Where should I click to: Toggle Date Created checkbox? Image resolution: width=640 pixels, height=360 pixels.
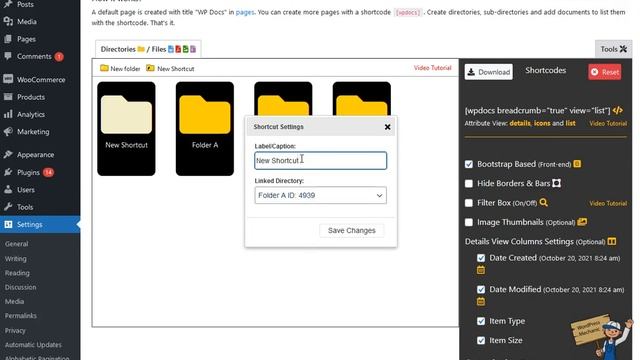(x=481, y=258)
